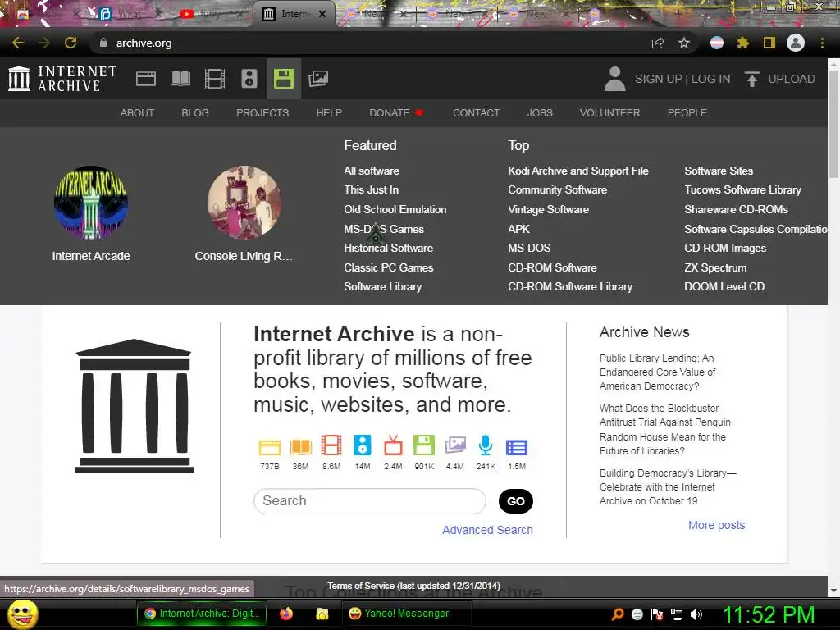The height and width of the screenshot is (630, 840).
Task: Open the More posts link
Action: click(716, 525)
